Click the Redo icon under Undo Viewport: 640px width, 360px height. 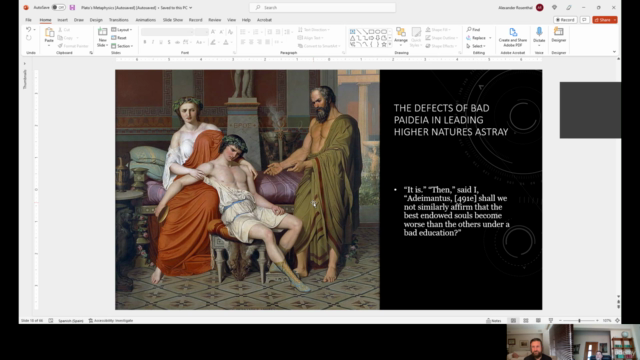click(28, 38)
